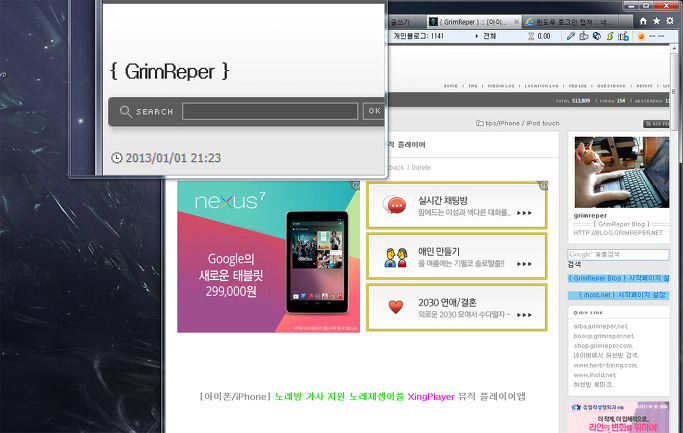Open the Nexus 7 banner advertisement

tap(268, 257)
